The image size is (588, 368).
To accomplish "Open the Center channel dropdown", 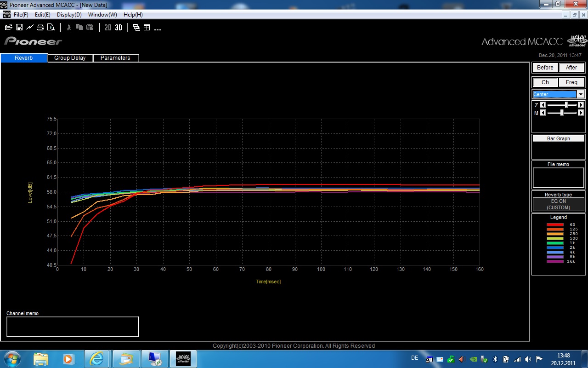I will point(581,94).
